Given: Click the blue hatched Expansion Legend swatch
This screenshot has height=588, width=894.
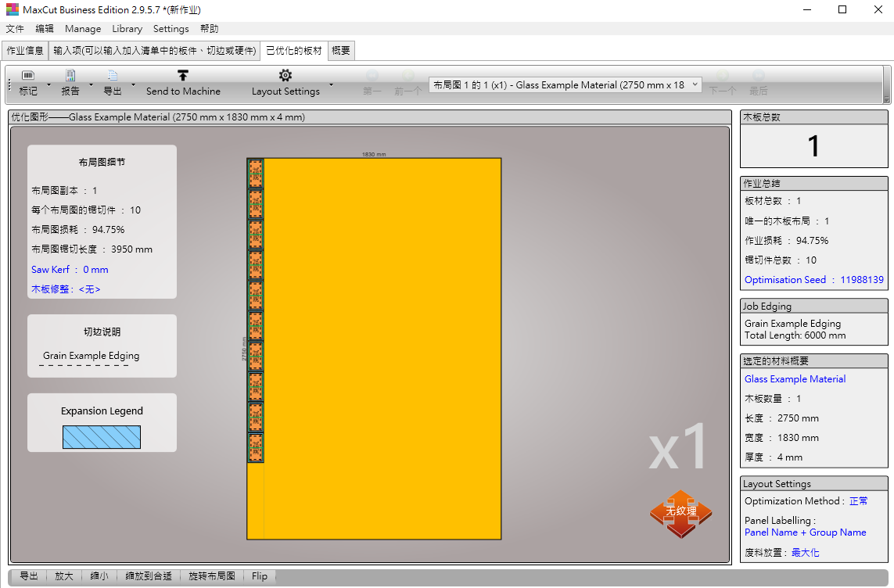Looking at the screenshot, I should (x=102, y=437).
